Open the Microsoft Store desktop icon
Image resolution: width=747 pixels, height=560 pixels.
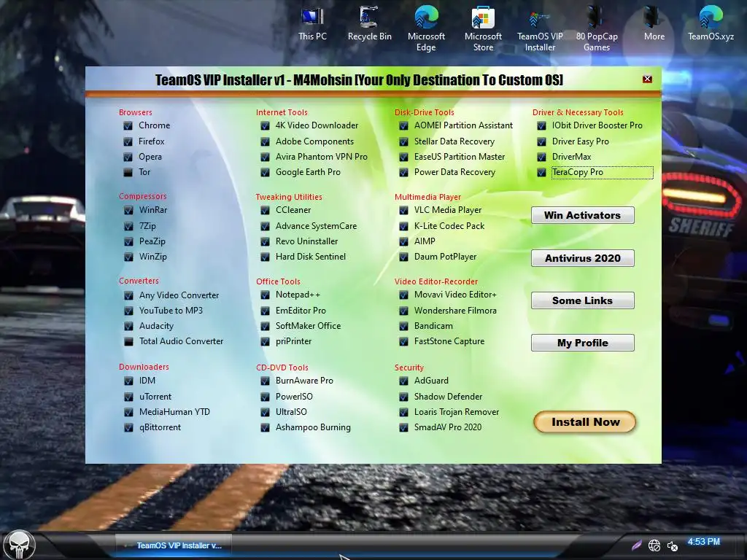tap(483, 28)
